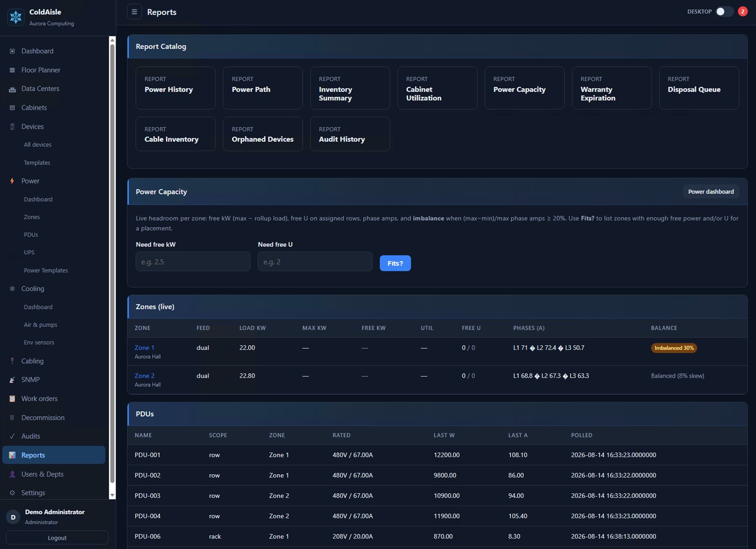Click the Imbalanced 30% badge
The width and height of the screenshot is (756, 549).
pyautogui.click(x=674, y=348)
